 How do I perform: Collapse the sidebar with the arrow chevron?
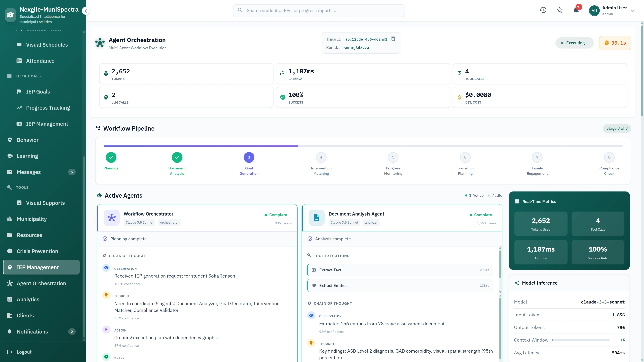[x=86, y=11]
